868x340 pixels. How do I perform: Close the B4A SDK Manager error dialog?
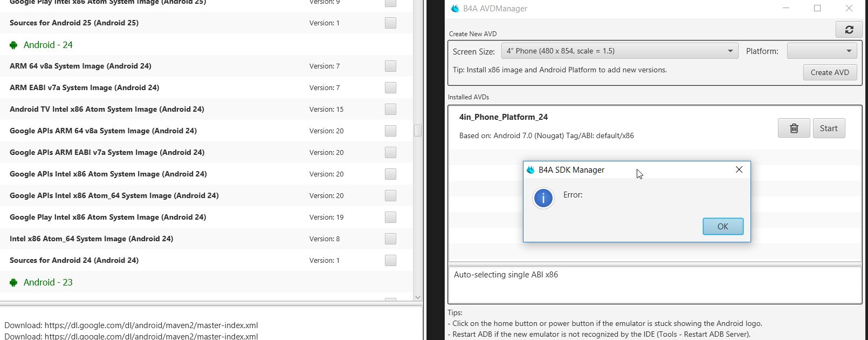click(739, 170)
